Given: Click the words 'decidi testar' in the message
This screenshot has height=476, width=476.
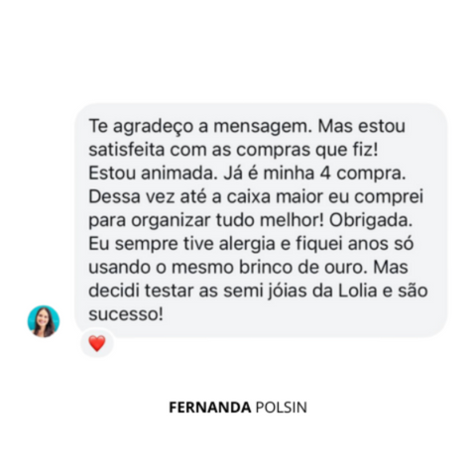Looking at the screenshot, I should coord(141,291).
